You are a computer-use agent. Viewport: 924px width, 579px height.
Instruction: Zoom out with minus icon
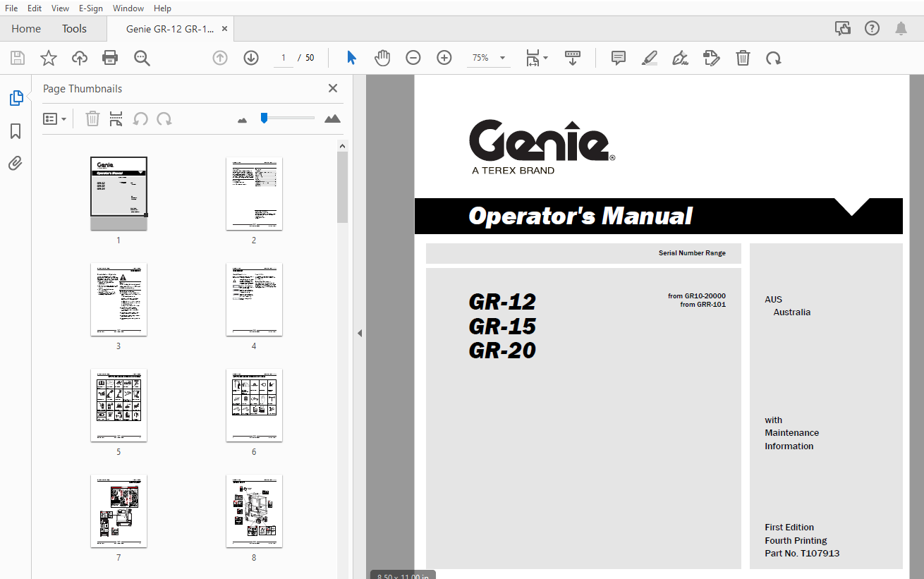[413, 58]
